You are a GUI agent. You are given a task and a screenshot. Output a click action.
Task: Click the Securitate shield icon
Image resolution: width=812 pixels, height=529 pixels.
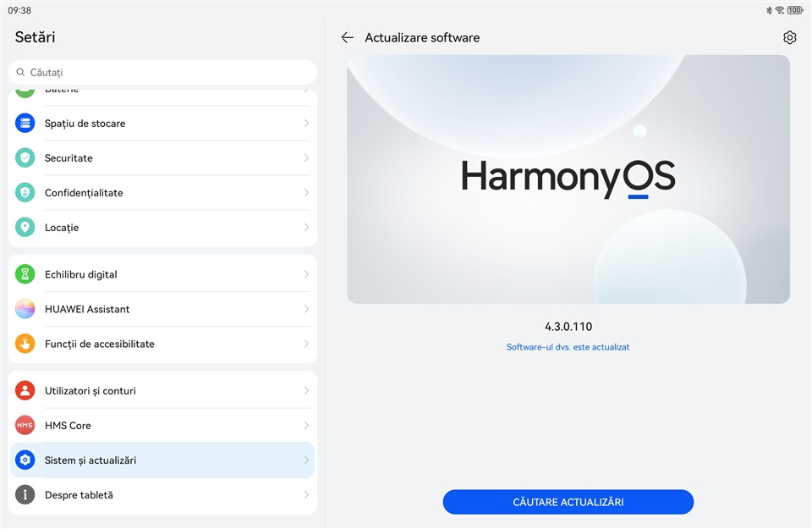(25, 158)
